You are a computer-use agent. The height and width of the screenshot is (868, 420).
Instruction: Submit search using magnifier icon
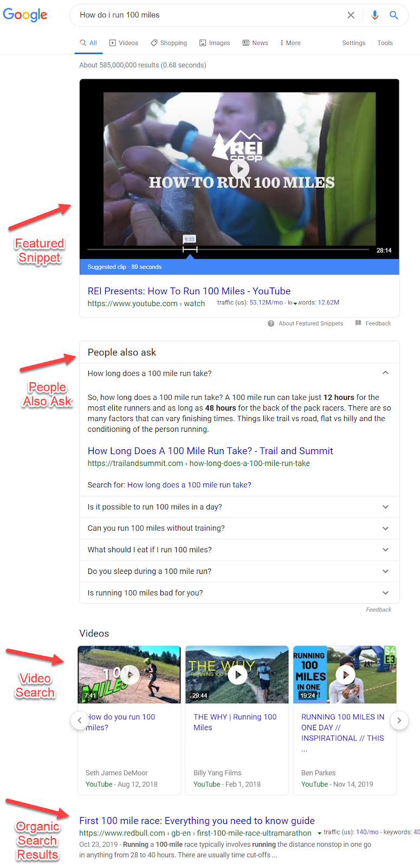(394, 15)
